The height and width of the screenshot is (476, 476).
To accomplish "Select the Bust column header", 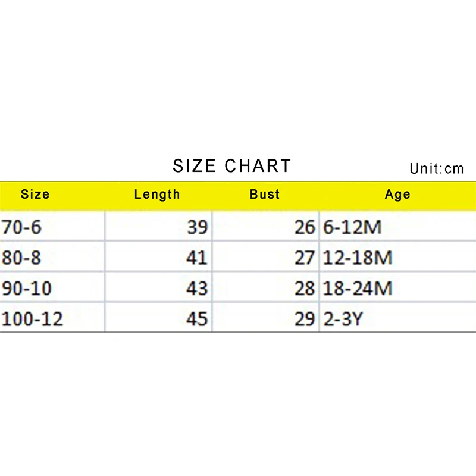I will (265, 194).
